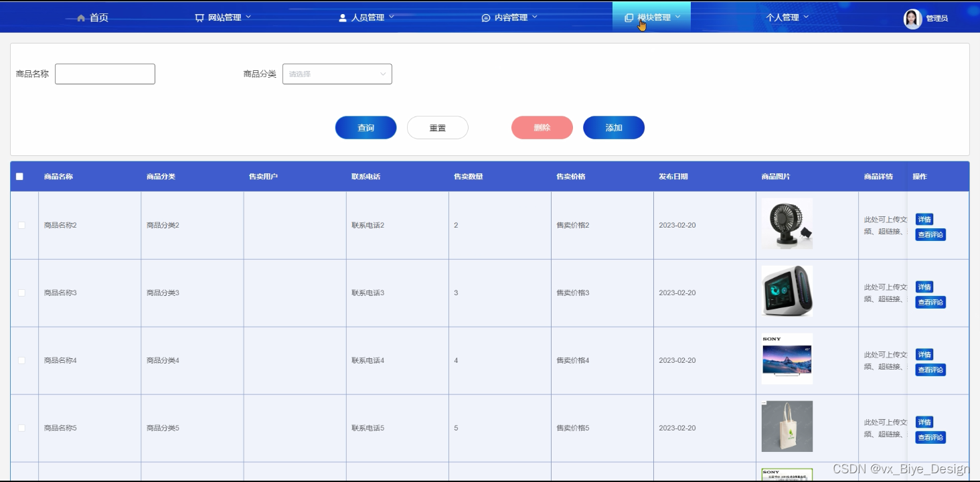The image size is (980, 482).
Task: Click the 商品图片 column header
Action: [776, 177]
